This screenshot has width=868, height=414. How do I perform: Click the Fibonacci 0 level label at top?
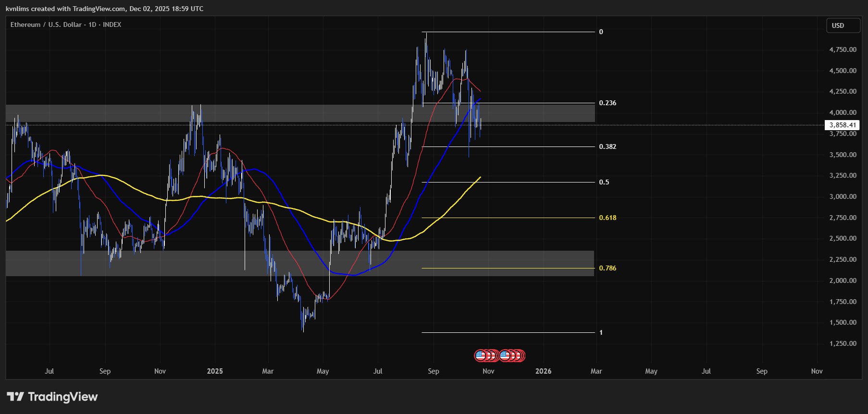point(601,32)
